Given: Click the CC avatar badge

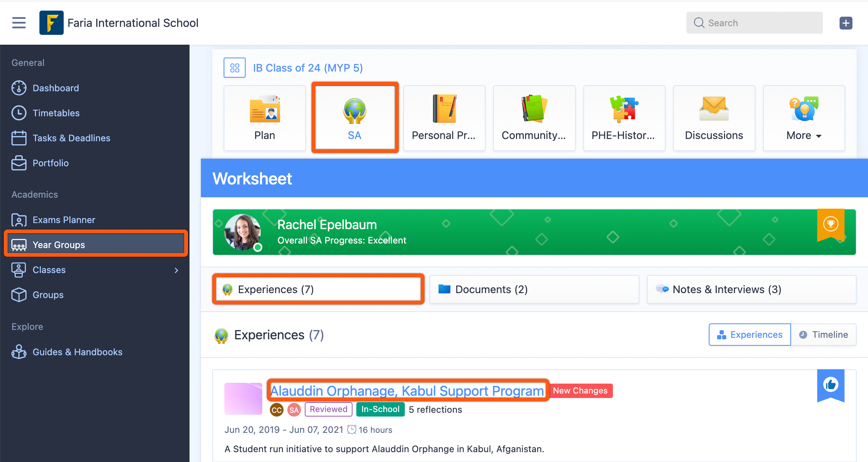Looking at the screenshot, I should pos(277,410).
